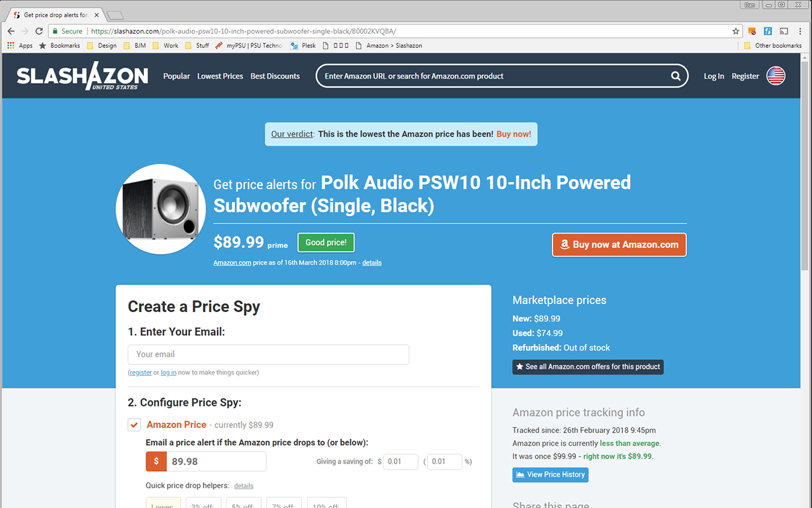Click the price alert field showing 89.98

[x=216, y=462]
